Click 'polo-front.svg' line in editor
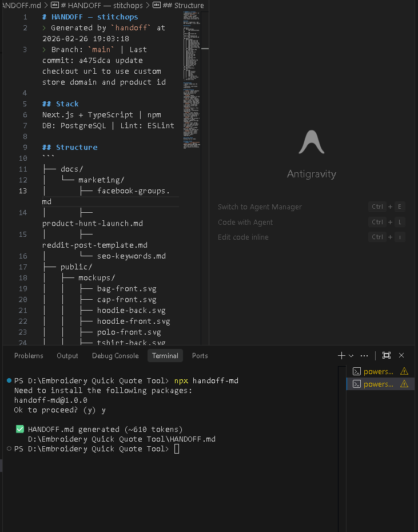Screen dimensions: 418x532 coord(129,332)
